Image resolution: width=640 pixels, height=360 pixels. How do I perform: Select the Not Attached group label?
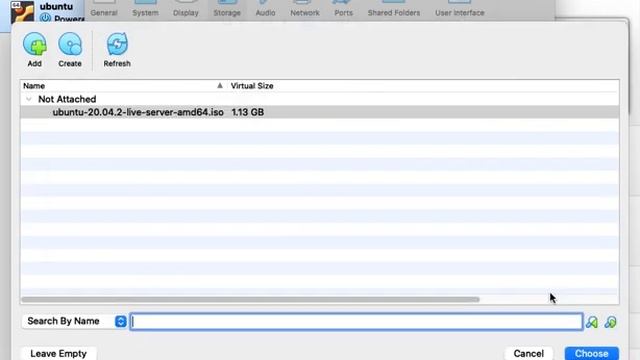tap(67, 99)
